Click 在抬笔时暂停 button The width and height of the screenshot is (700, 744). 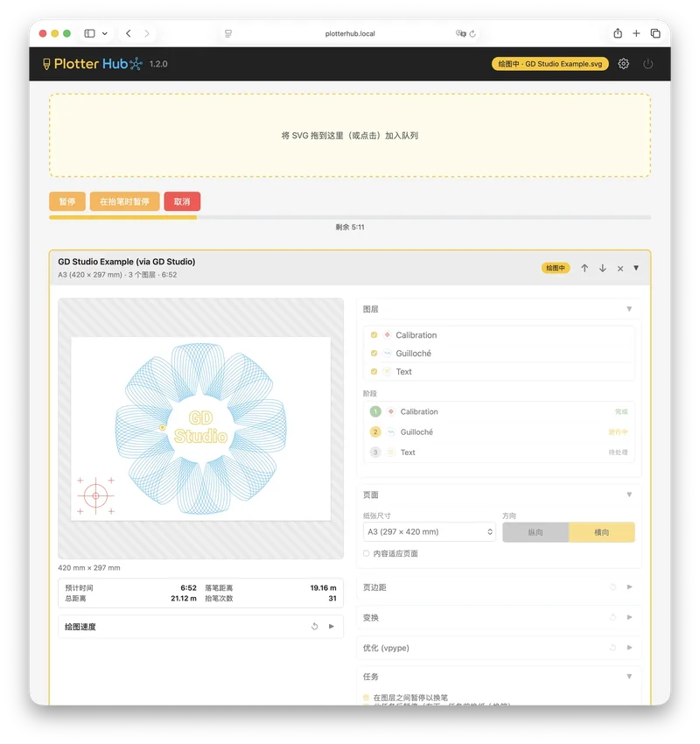124,201
